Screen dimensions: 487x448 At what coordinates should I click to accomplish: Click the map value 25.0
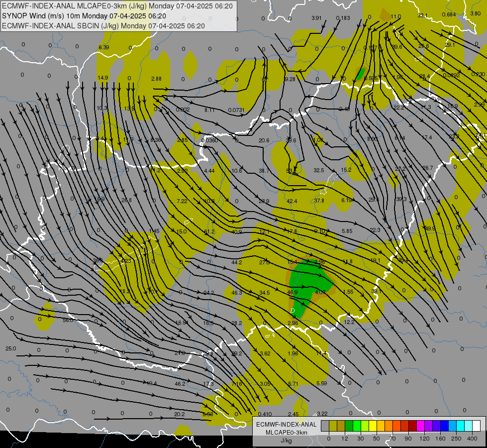point(10,348)
